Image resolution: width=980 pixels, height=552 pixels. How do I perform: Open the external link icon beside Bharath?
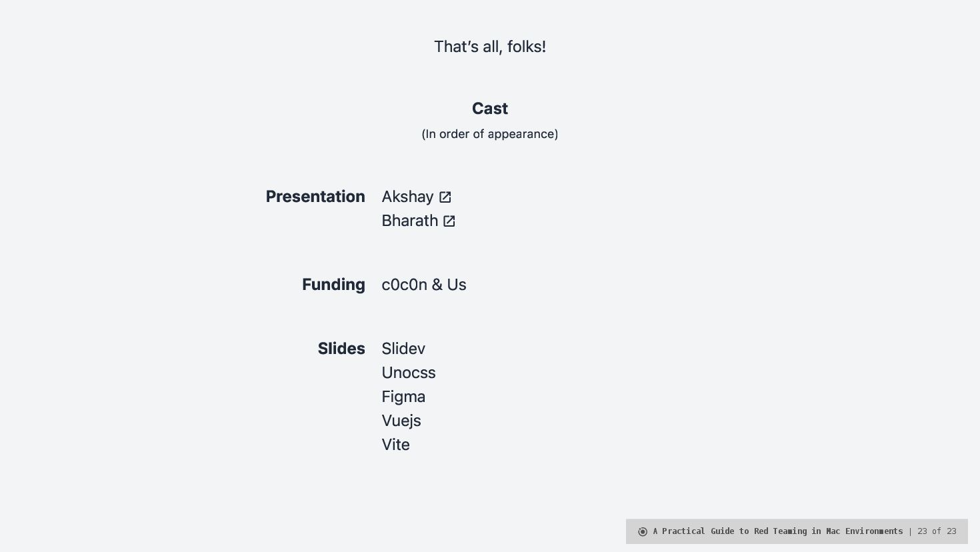pos(449,221)
